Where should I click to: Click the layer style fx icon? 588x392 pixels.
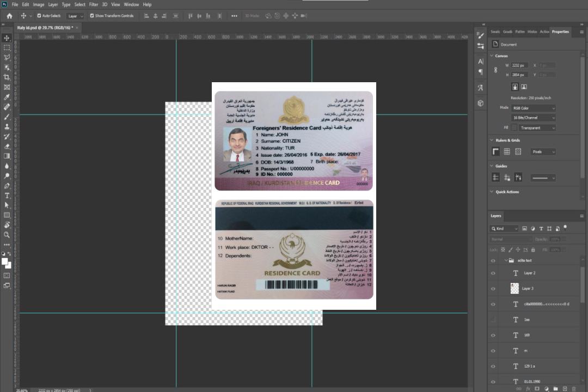click(x=528, y=389)
